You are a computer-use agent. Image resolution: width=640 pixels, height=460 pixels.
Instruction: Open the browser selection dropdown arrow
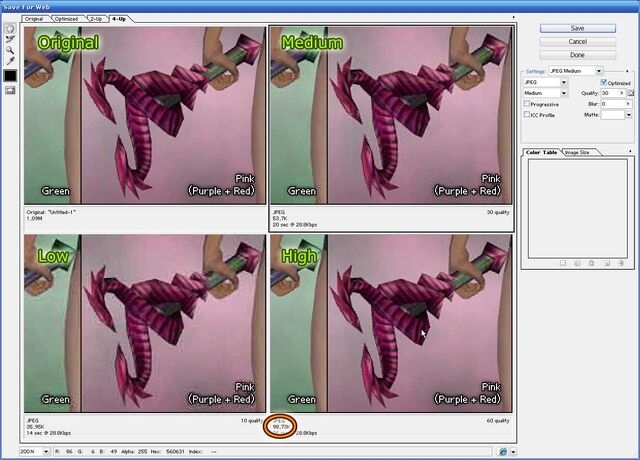[513, 452]
